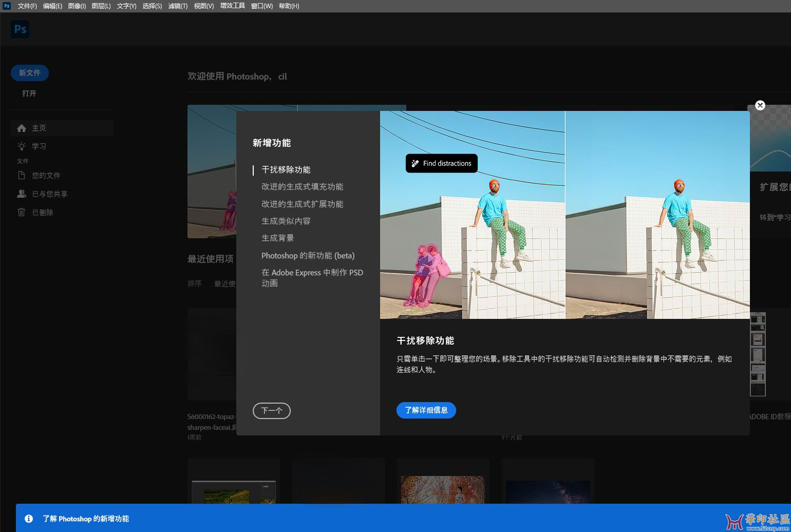Viewport: 791px width, 532px height.
Task: Click the 1周前 timestamp under first file
Action: 195,438
